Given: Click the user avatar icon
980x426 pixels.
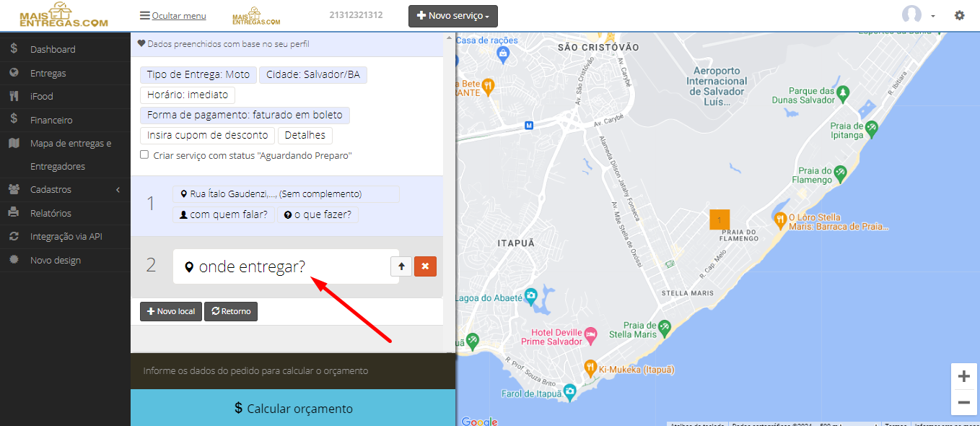Looking at the screenshot, I should (912, 15).
